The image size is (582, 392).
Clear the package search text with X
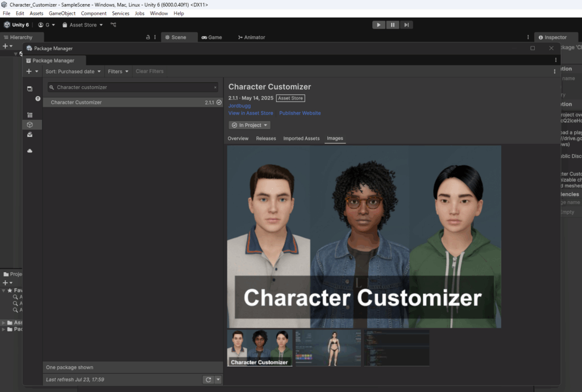pos(215,87)
